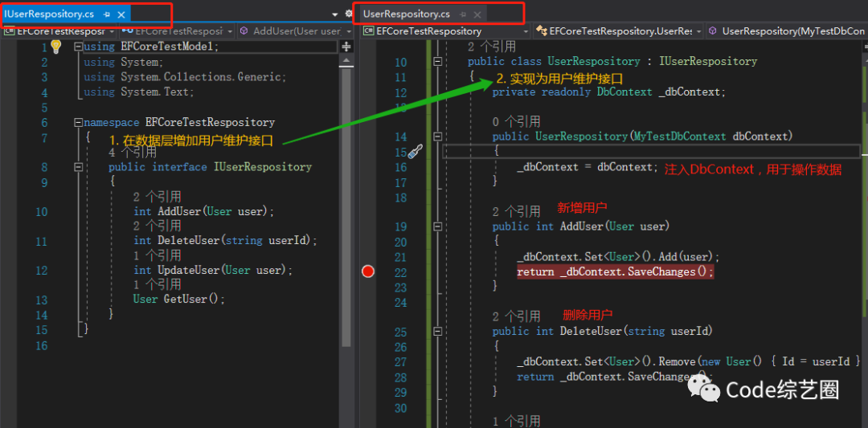This screenshot has width=868, height=428.
Task: Click the 'readonly' keyword on line 12
Action: (566, 92)
